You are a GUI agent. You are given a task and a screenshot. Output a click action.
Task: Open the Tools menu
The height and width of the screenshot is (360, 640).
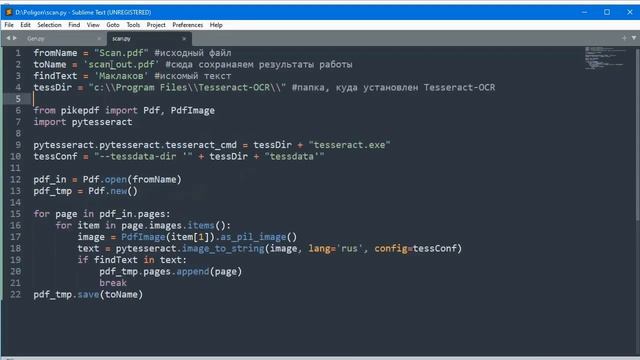[133, 25]
